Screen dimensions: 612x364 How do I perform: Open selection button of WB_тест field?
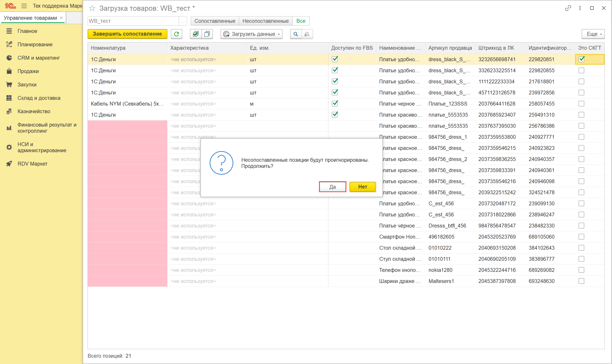[x=183, y=21]
